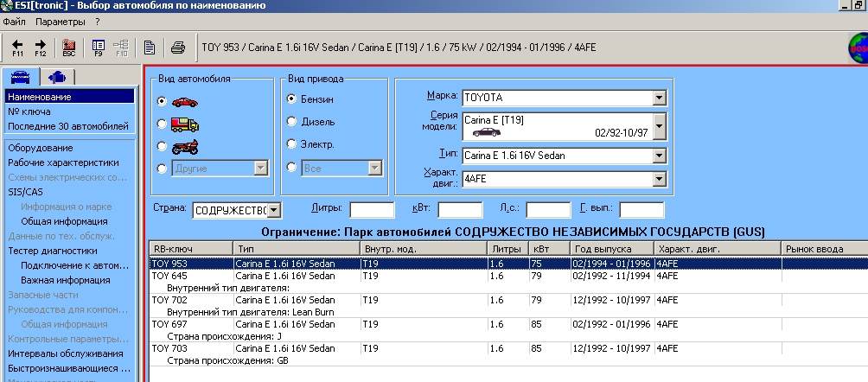
Task: Open the document page toolbar icon
Action: tap(150, 47)
